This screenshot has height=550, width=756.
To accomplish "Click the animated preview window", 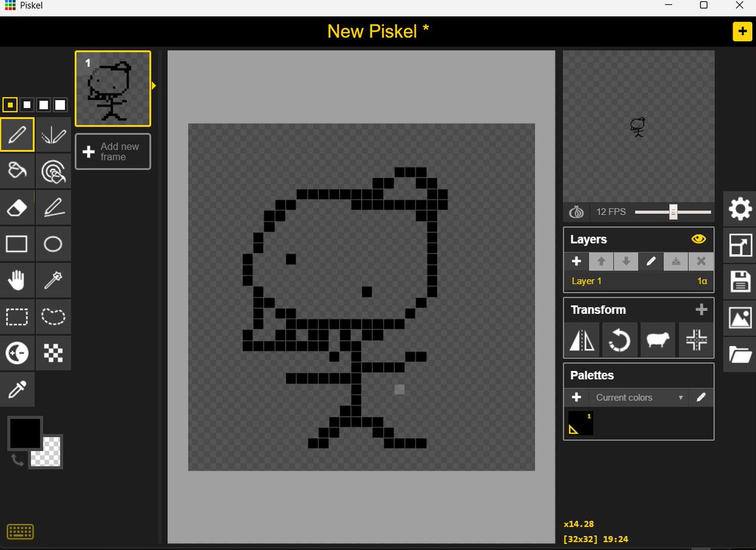I will pyautogui.click(x=639, y=127).
